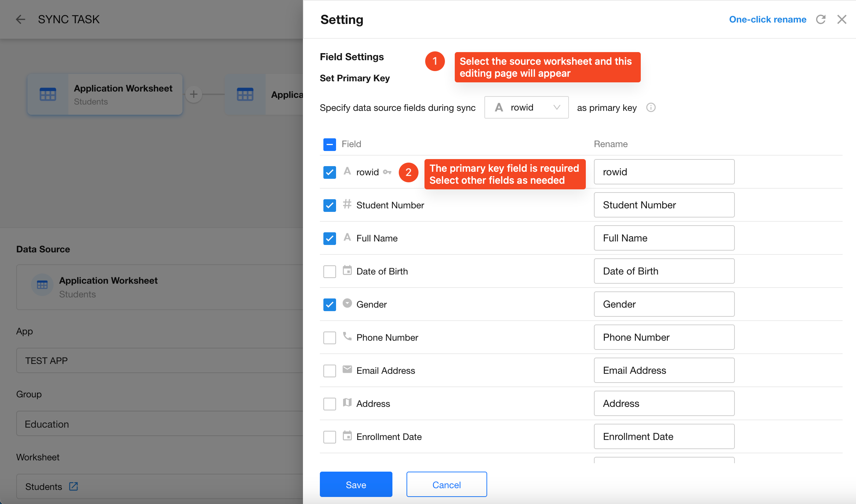Click the back arrow beside SYNC TASK
This screenshot has height=504, width=856.
tap(20, 19)
